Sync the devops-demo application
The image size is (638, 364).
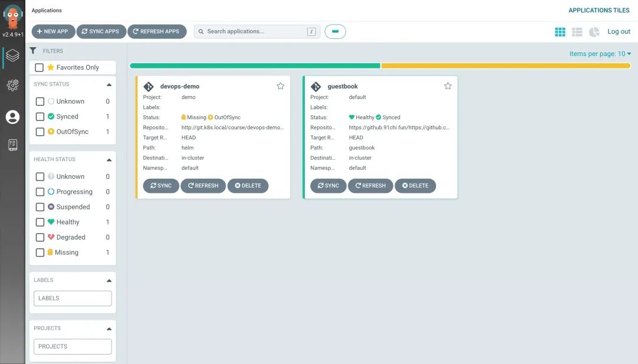pos(161,186)
